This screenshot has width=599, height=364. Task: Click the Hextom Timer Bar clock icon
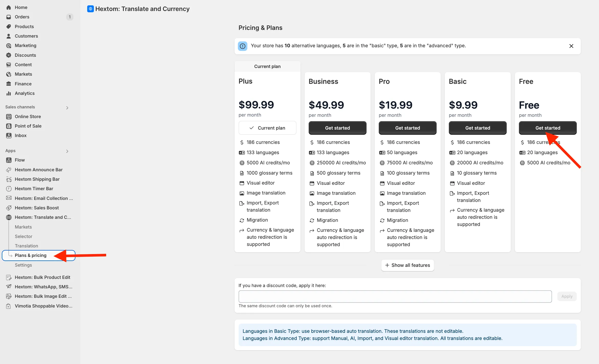[9, 189]
